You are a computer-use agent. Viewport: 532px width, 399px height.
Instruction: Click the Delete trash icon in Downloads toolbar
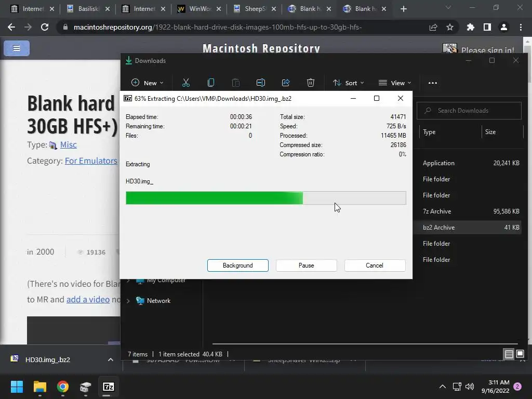click(311, 83)
